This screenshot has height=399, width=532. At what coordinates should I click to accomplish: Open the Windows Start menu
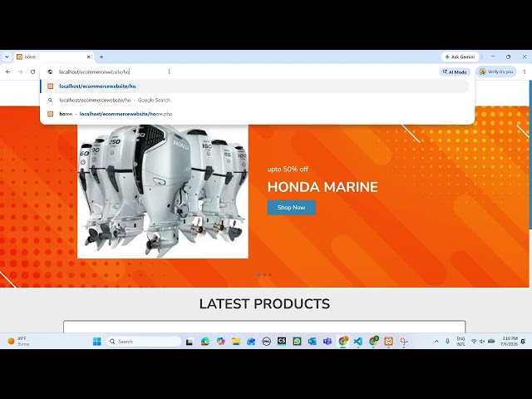(97, 342)
